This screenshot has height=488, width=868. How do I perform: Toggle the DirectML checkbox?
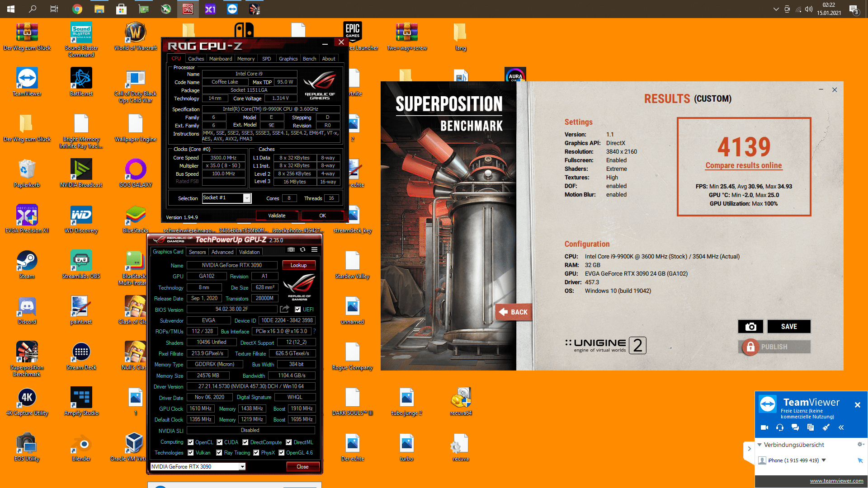click(x=289, y=442)
